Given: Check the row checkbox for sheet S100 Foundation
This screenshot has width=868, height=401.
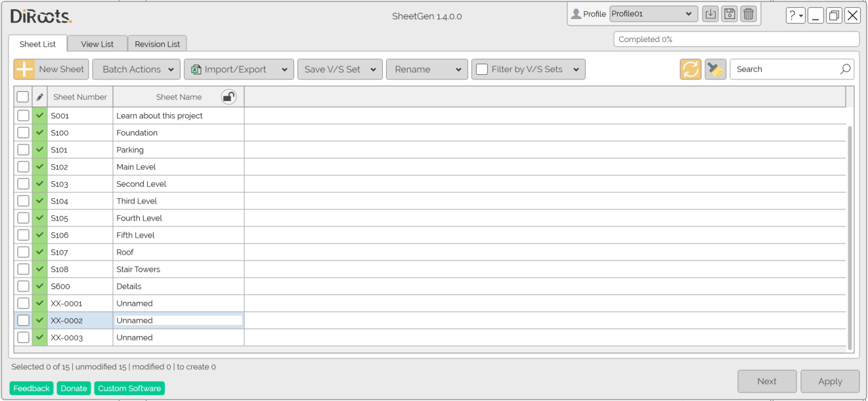Looking at the screenshot, I should pos(23,132).
